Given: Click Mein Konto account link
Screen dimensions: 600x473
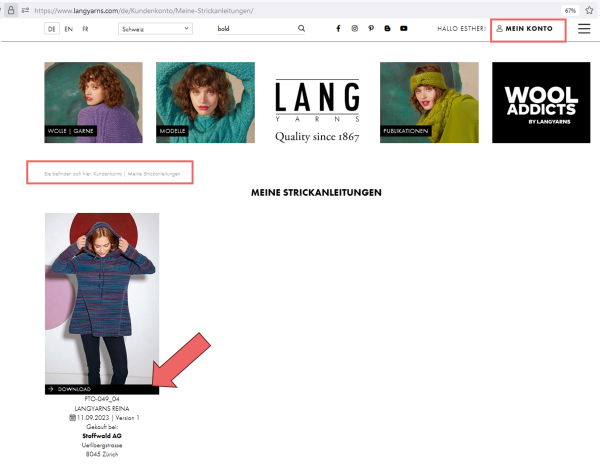Looking at the screenshot, I should click(528, 29).
